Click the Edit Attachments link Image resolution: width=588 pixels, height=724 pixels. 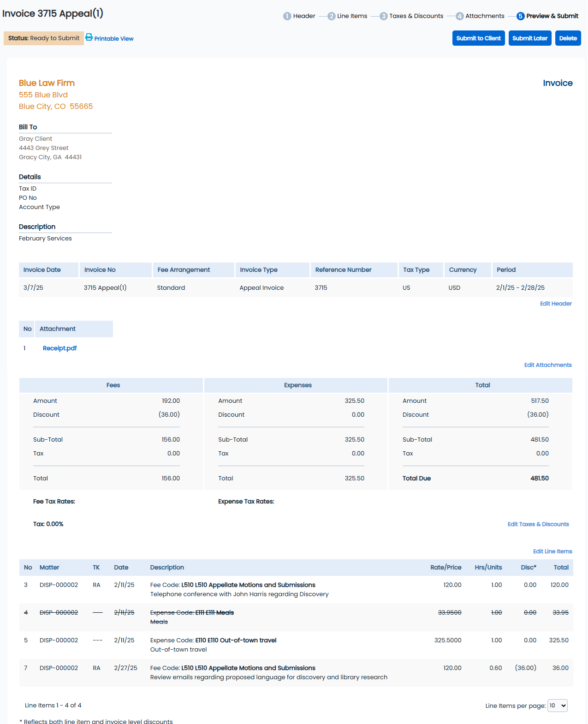(547, 365)
